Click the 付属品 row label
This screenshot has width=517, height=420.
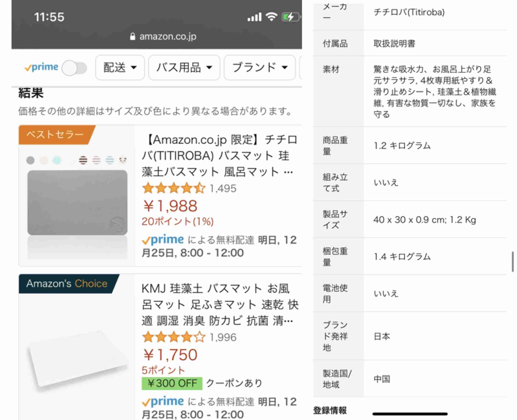pyautogui.click(x=335, y=44)
